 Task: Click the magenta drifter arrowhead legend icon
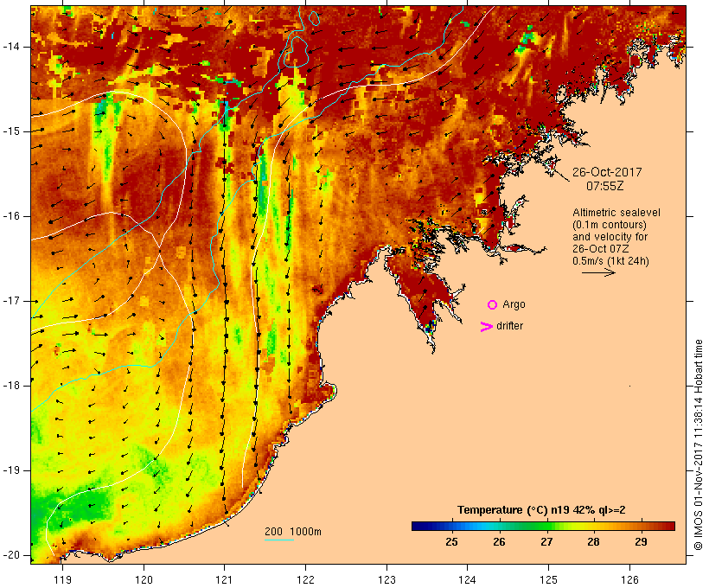[487, 327]
